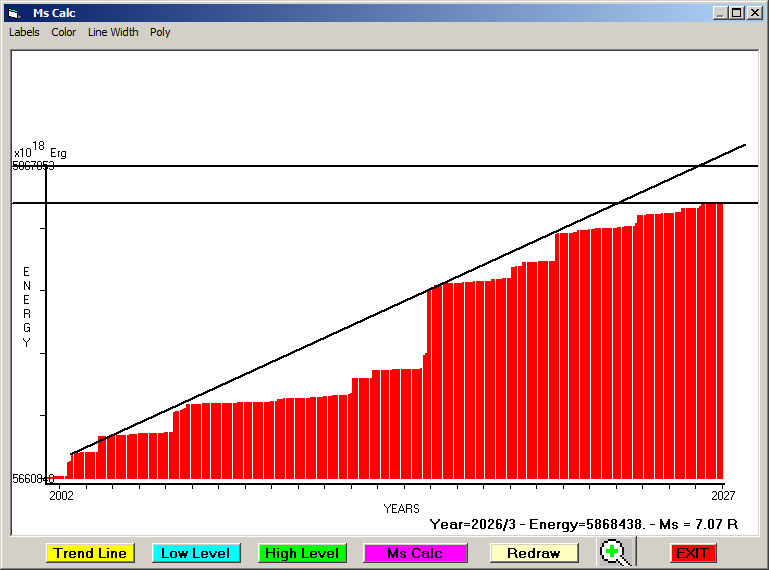Click the 2002 start year label
The width and height of the screenshot is (769, 570).
(61, 494)
